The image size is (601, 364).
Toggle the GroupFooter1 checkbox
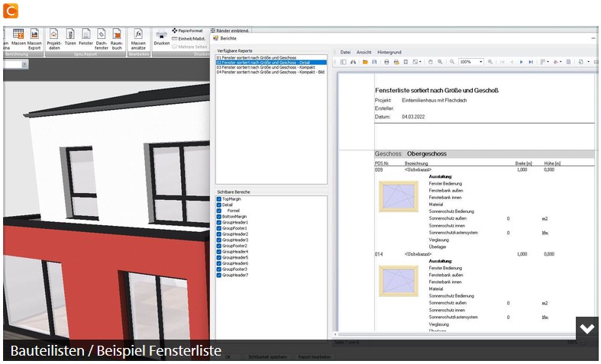tap(219, 228)
